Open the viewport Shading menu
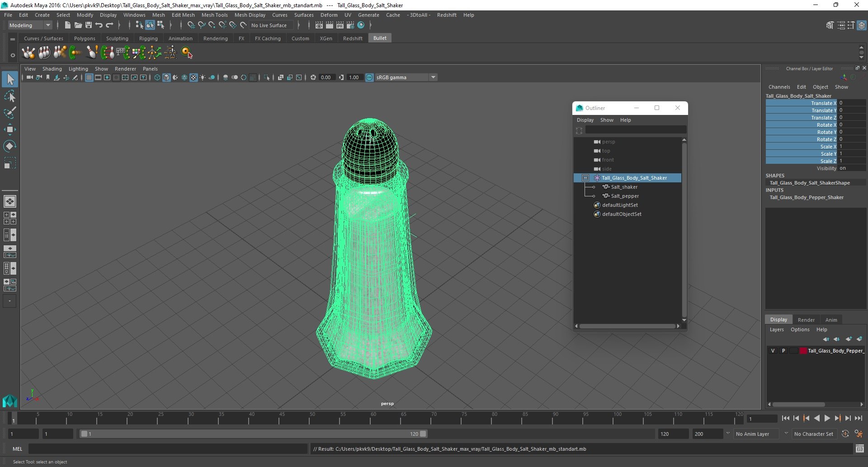Viewport: 868px width, 467px height. (x=52, y=69)
